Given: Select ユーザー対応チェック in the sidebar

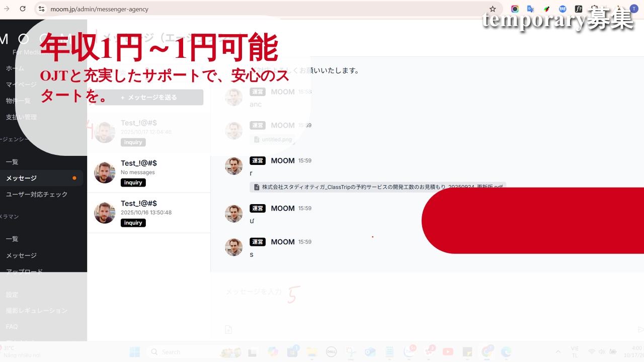Looking at the screenshot, I should (x=37, y=194).
